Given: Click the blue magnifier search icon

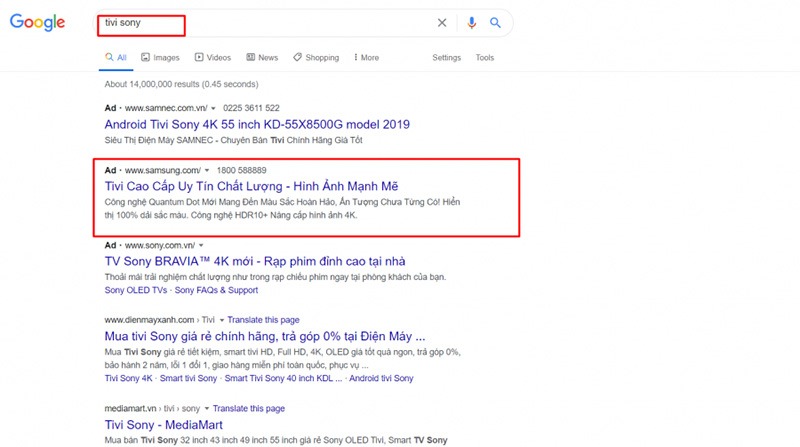Looking at the screenshot, I should click(494, 23).
